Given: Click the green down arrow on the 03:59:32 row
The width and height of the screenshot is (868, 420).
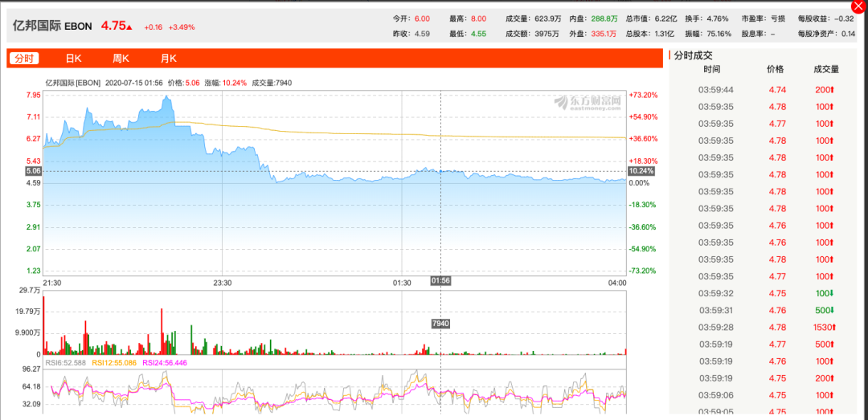Looking at the screenshot, I should tap(832, 293).
